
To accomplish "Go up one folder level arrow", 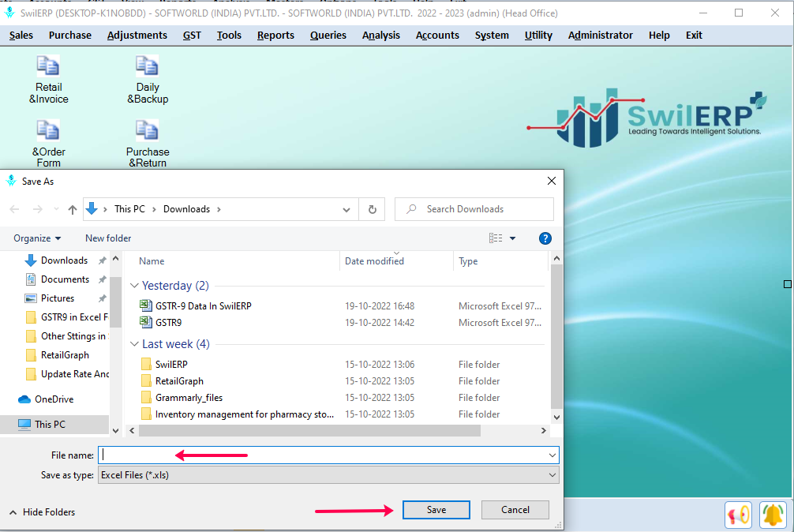I will [73, 209].
